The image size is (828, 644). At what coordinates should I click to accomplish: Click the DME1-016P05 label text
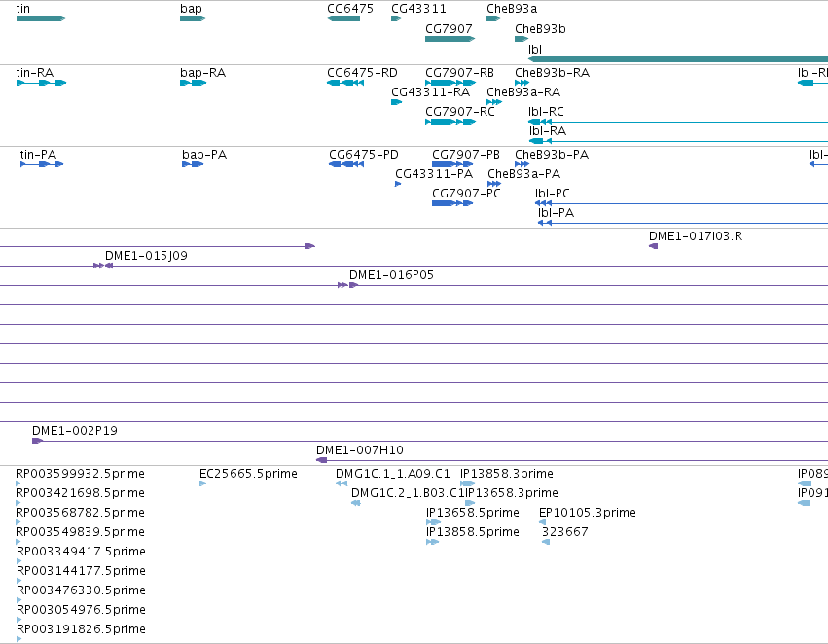pyautogui.click(x=391, y=275)
